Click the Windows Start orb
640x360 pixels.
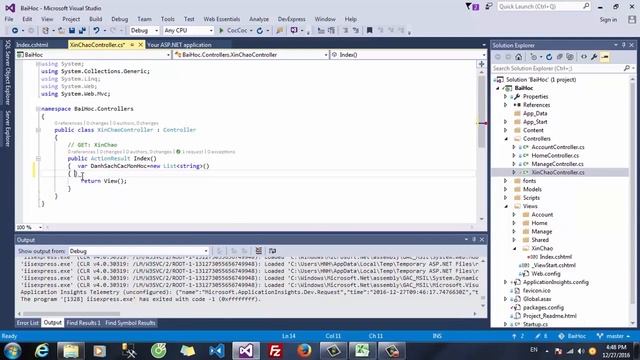tap(13, 351)
